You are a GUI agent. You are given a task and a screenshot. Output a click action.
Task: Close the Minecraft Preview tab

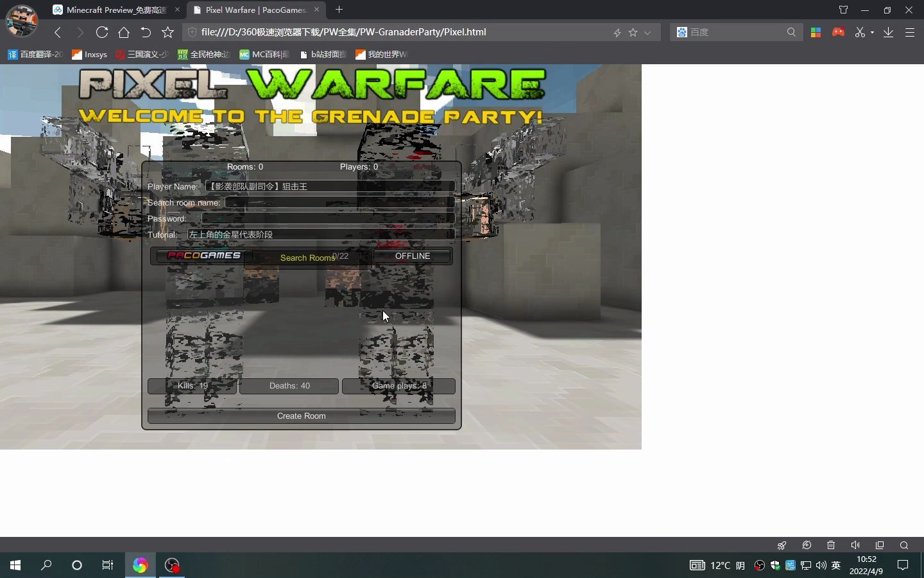point(177,10)
